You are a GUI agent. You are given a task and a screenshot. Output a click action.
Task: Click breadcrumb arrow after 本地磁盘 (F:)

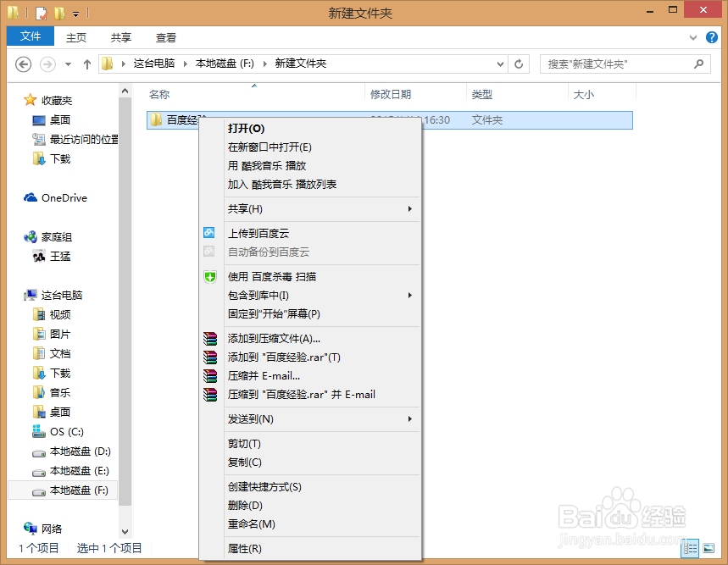coord(265,64)
